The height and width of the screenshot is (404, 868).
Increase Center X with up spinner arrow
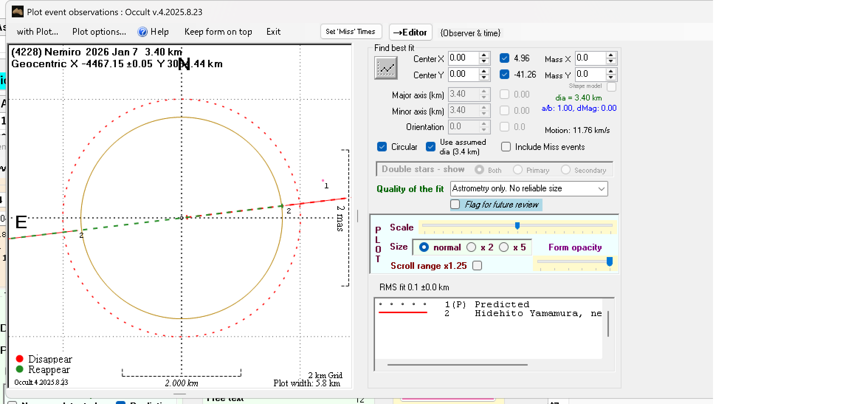click(x=484, y=55)
